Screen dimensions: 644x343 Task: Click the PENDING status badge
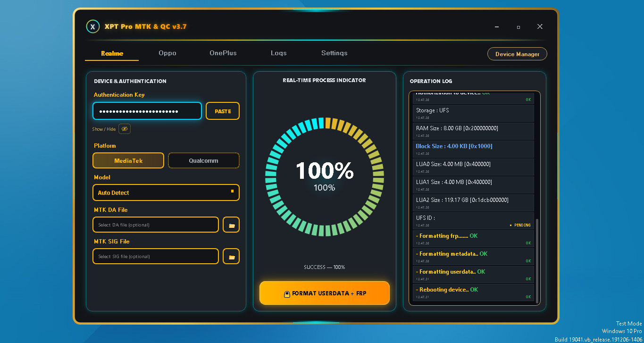click(x=520, y=225)
